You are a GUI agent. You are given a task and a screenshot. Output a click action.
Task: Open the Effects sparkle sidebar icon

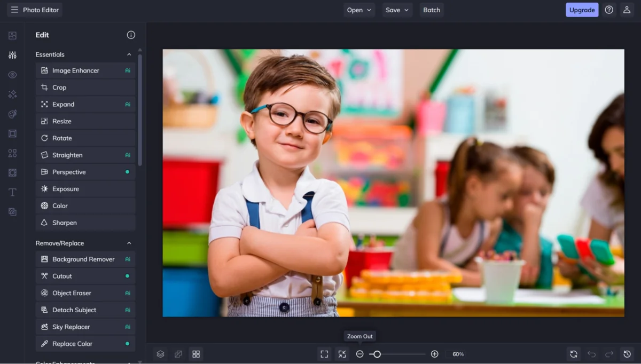click(x=12, y=94)
